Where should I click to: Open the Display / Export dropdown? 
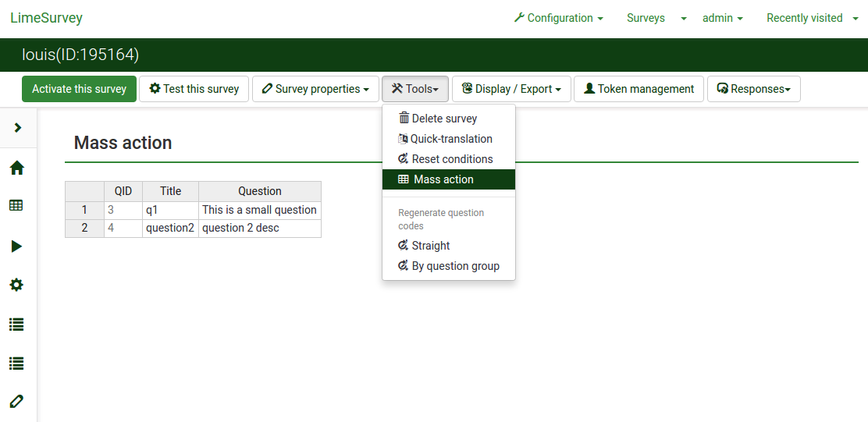pos(511,89)
